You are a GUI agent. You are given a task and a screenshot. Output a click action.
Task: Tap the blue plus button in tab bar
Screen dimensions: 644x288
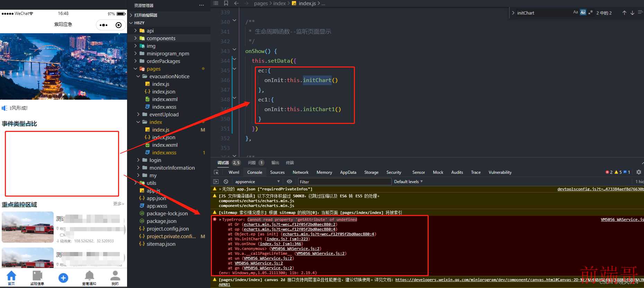(x=63, y=278)
